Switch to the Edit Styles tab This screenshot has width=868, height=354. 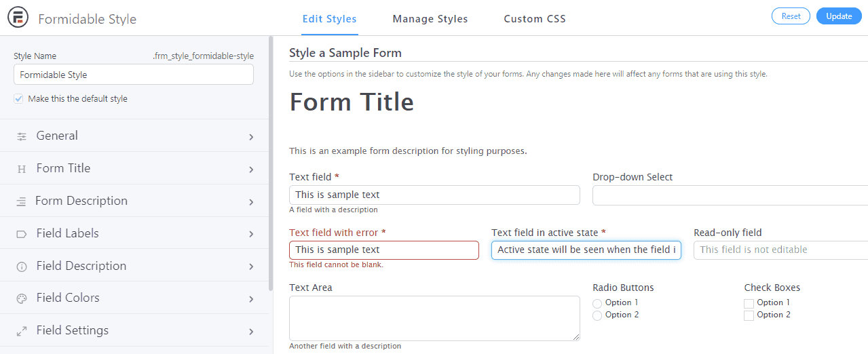(329, 19)
